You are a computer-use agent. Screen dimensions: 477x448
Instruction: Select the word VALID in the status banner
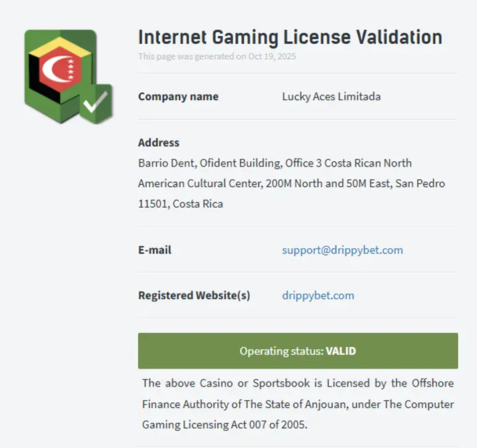pyautogui.click(x=341, y=350)
